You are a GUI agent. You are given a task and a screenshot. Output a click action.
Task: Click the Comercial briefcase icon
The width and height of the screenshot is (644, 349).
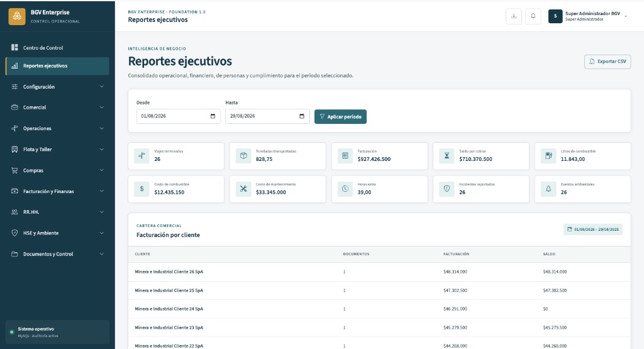(x=14, y=107)
